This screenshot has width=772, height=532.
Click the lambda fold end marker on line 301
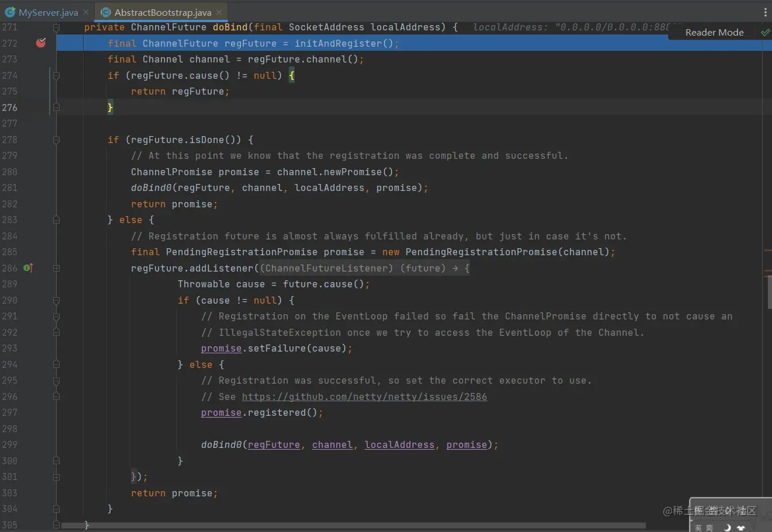(56, 477)
